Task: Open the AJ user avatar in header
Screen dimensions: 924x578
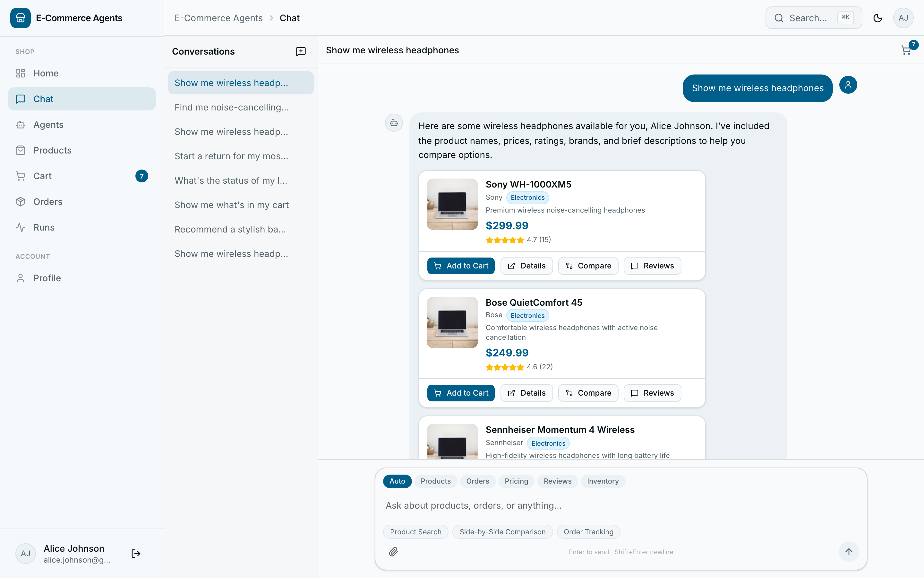Action: click(x=903, y=18)
